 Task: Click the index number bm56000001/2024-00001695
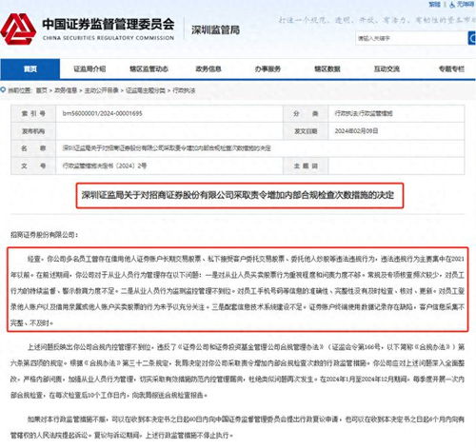[x=102, y=113]
